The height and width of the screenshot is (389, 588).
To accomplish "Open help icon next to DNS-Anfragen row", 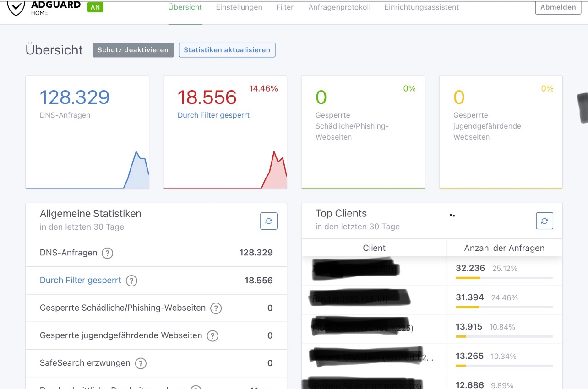I will pyautogui.click(x=107, y=253).
